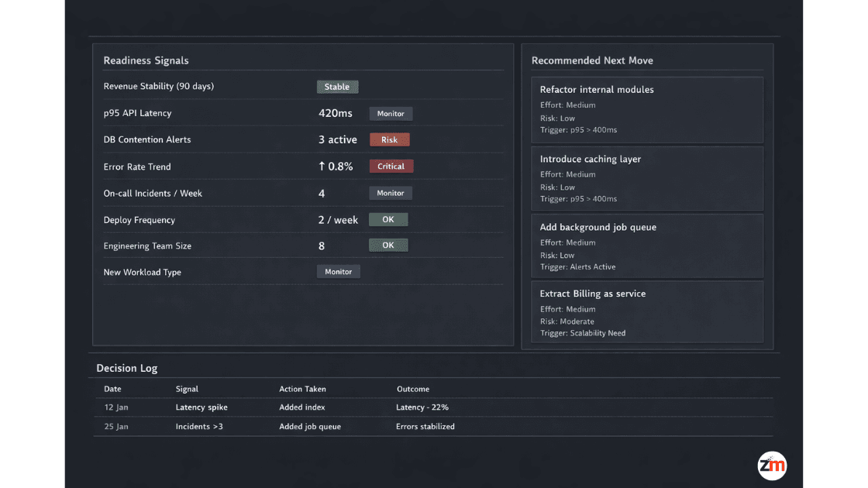This screenshot has height=488, width=868.
Task: Click the Latency spike signal cell
Action: click(201, 407)
